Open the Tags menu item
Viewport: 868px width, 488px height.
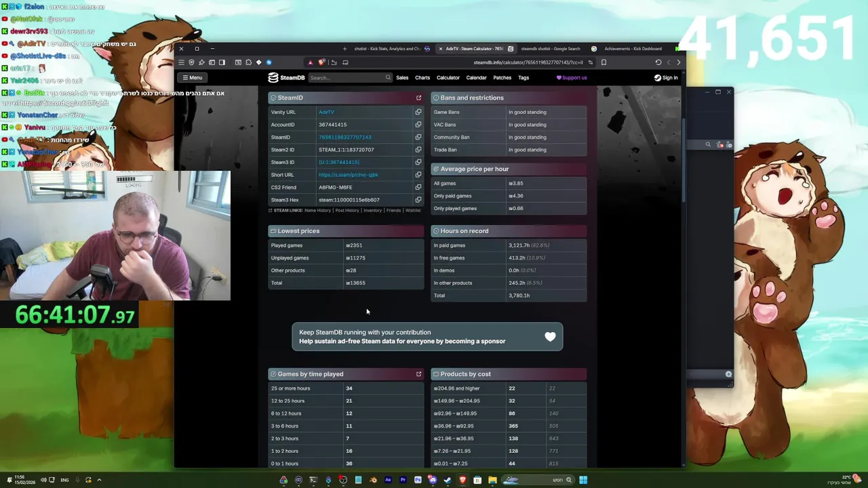524,77
